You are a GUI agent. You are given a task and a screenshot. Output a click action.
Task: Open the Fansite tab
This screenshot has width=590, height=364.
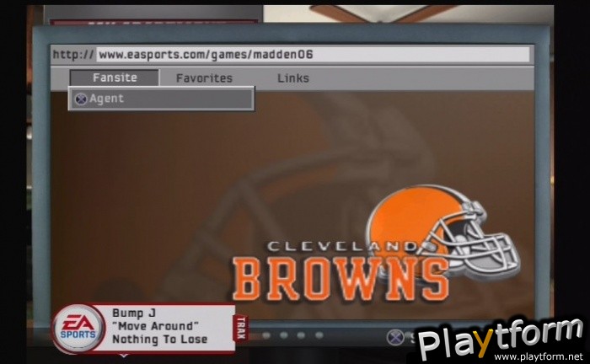115,78
